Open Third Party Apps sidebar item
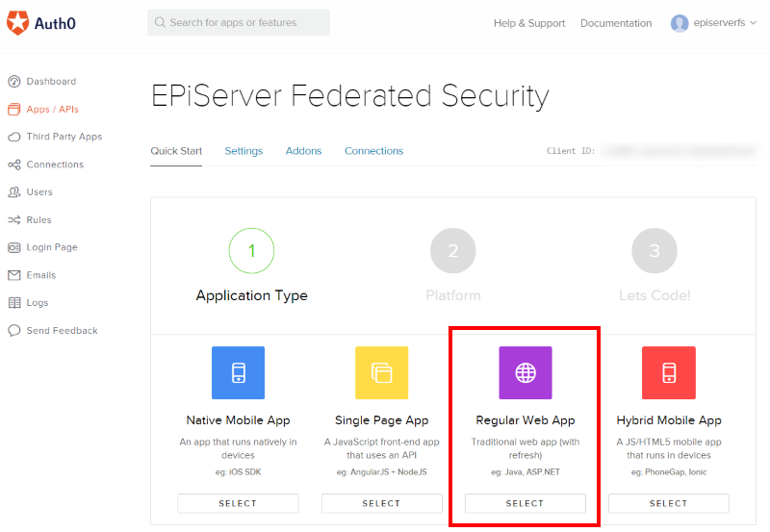 [64, 137]
